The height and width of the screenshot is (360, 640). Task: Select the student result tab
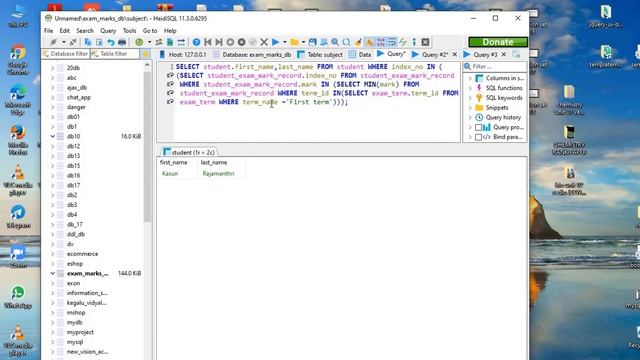[189, 152]
